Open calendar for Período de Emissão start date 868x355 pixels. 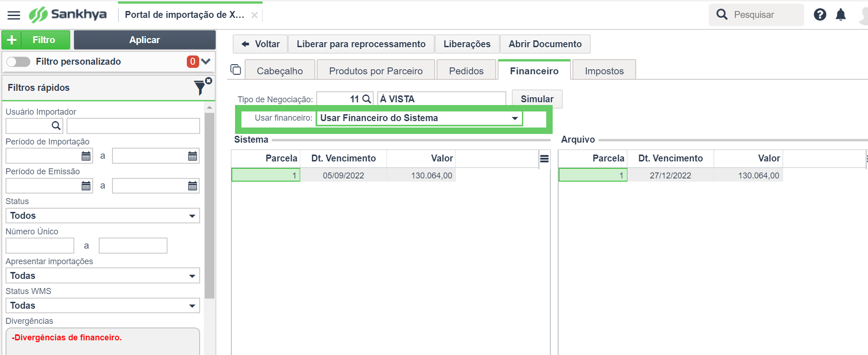(x=86, y=186)
